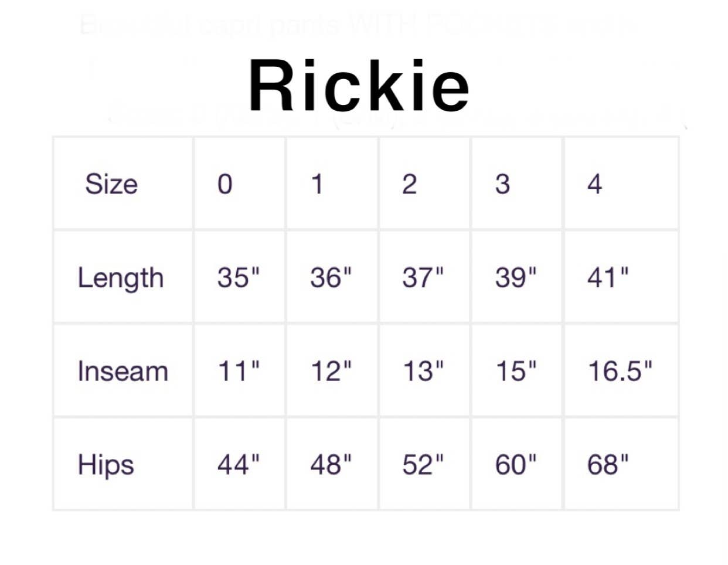Select the 52" hips cell

tap(423, 465)
